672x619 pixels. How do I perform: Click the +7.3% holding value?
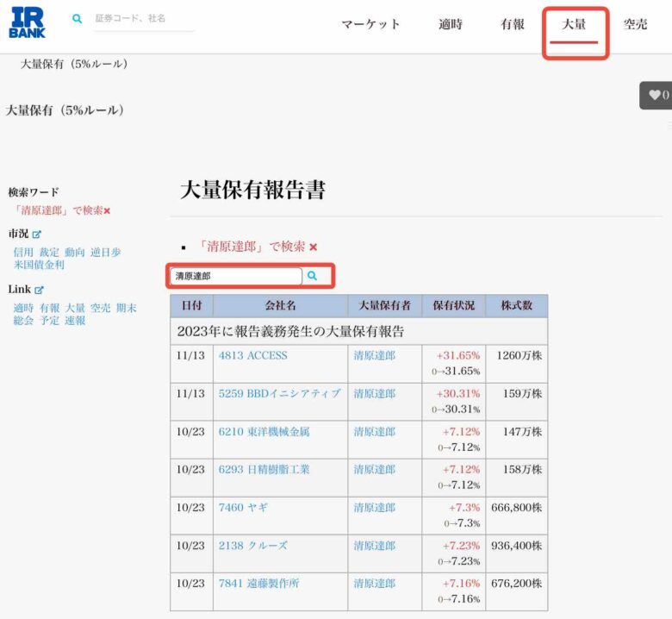pyautogui.click(x=464, y=508)
